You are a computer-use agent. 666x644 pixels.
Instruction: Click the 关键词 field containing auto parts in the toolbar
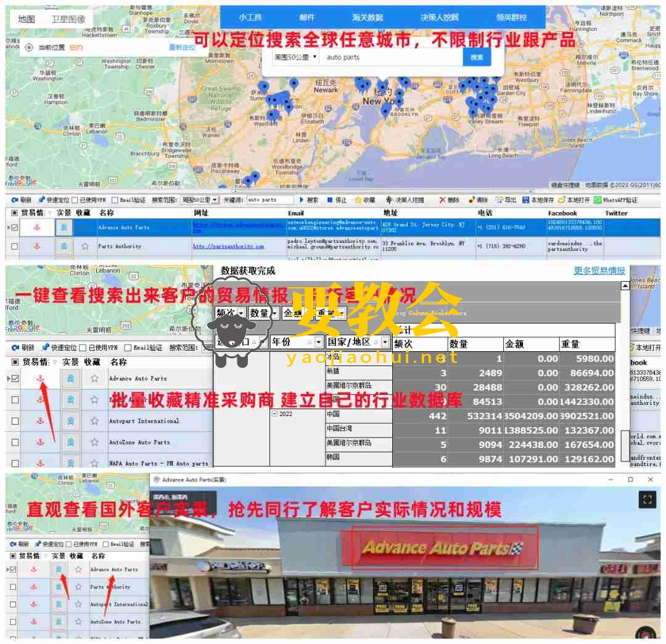pyautogui.click(x=270, y=200)
